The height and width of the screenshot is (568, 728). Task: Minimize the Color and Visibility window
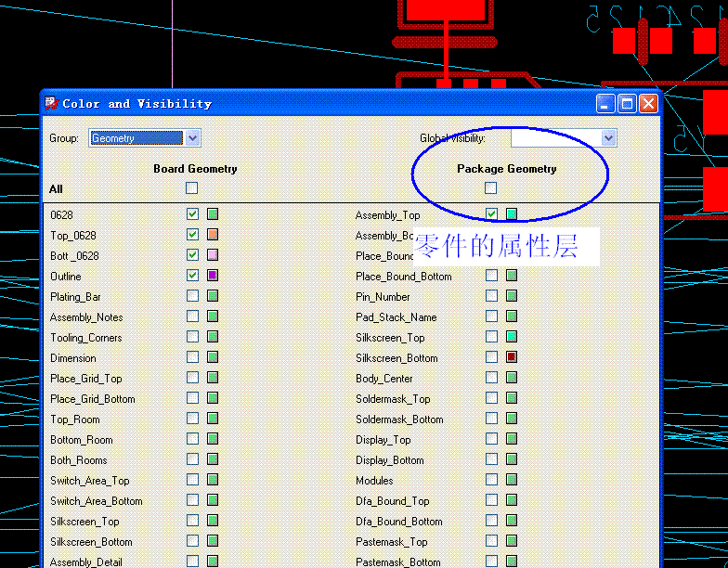pos(605,104)
